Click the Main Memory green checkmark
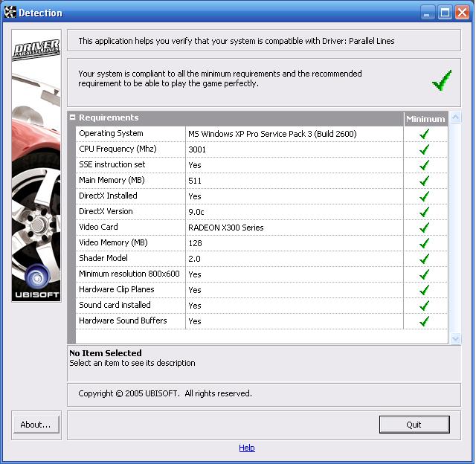 tap(425, 181)
